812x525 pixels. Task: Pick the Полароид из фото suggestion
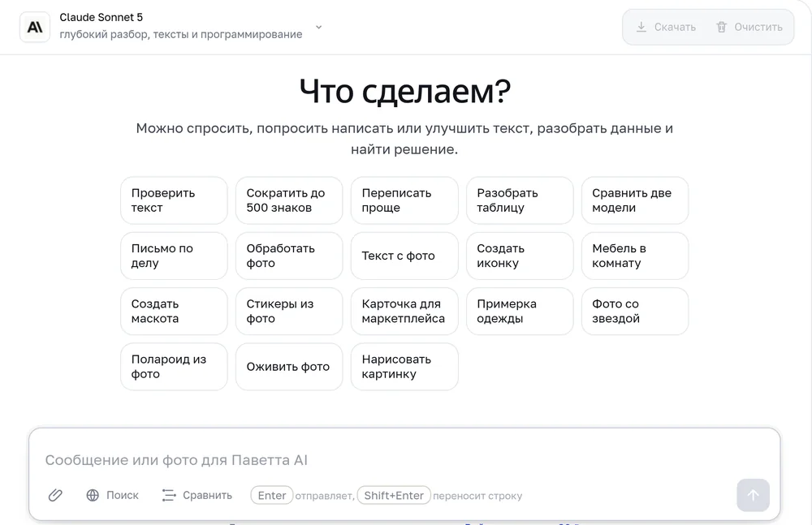[174, 367]
